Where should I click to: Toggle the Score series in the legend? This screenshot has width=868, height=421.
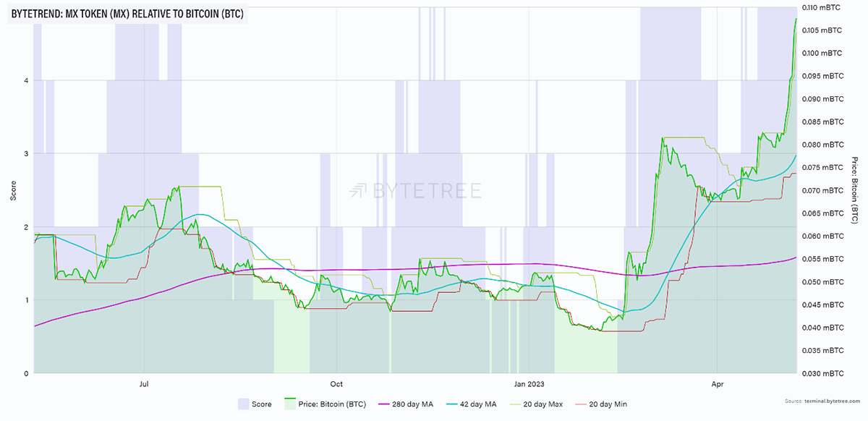click(x=255, y=404)
